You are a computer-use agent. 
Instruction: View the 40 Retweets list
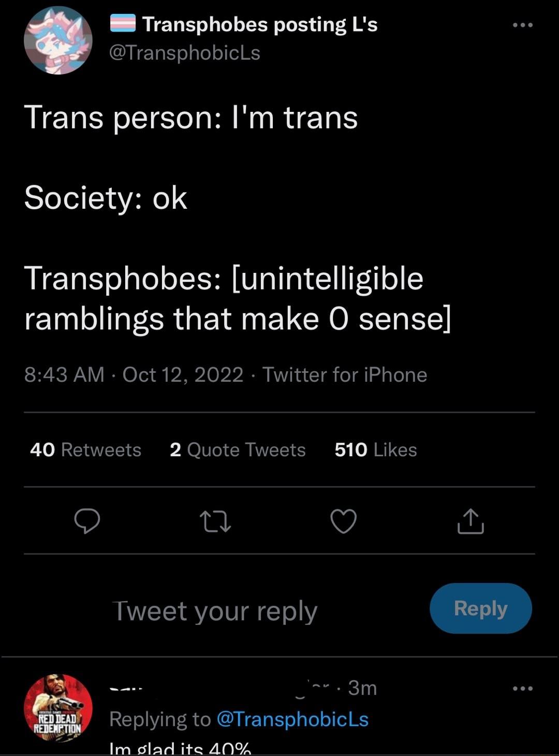(x=84, y=449)
